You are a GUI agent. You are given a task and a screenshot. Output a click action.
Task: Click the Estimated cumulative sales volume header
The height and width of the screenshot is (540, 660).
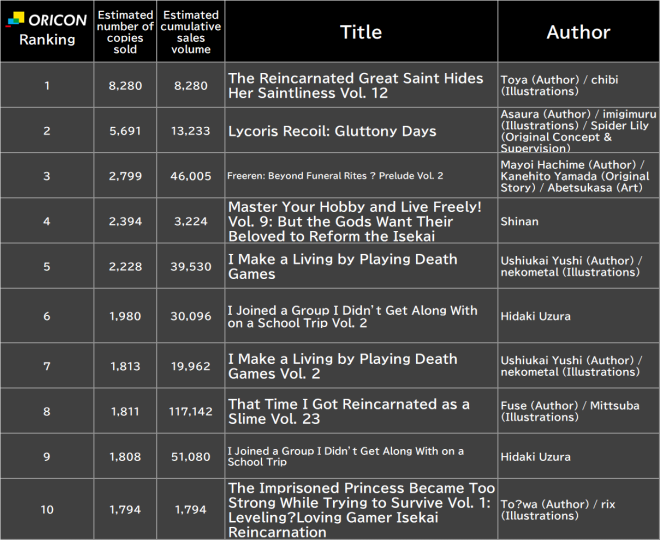coord(190,32)
